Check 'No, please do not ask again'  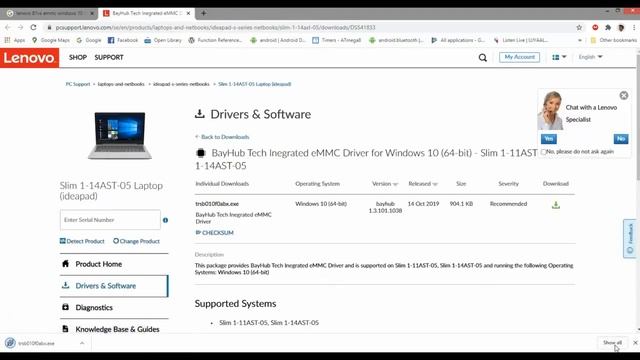coord(544,152)
